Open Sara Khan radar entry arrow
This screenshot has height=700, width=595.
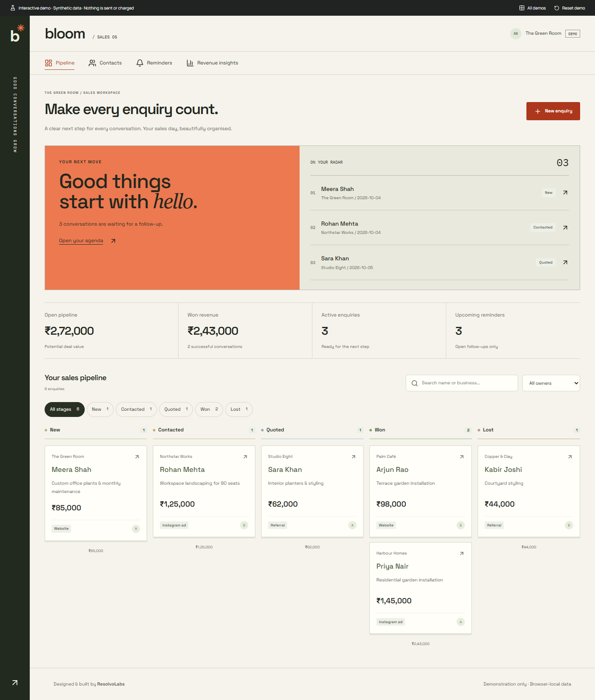pos(565,262)
